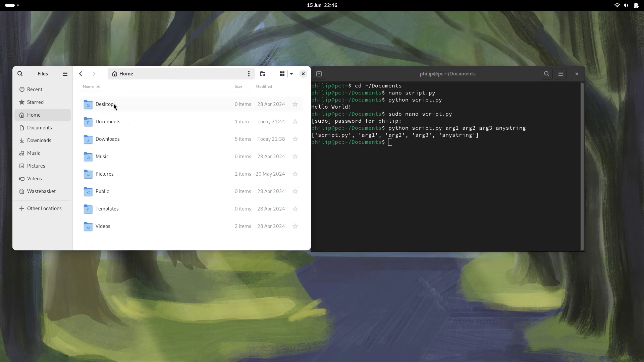
Task: Star the Downloads folder
Action: click(x=295, y=139)
